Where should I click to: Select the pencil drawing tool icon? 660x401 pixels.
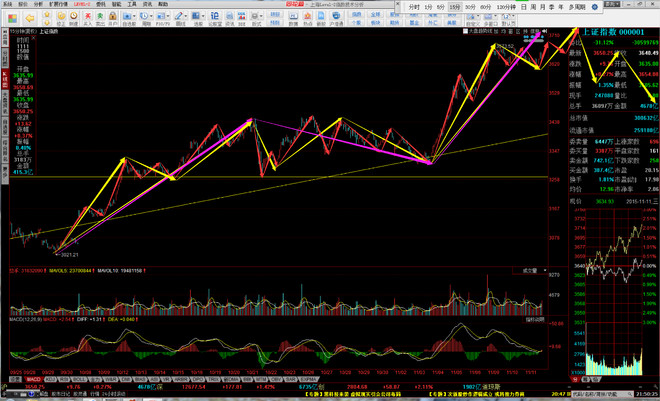[178, 16]
